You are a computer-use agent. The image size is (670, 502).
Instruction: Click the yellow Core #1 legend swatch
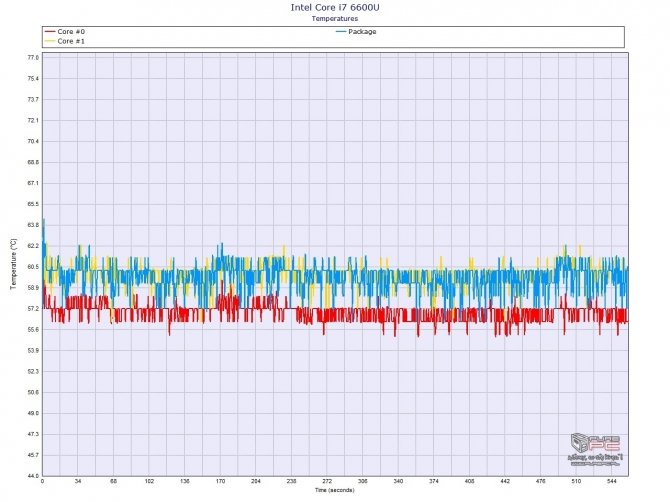point(50,41)
